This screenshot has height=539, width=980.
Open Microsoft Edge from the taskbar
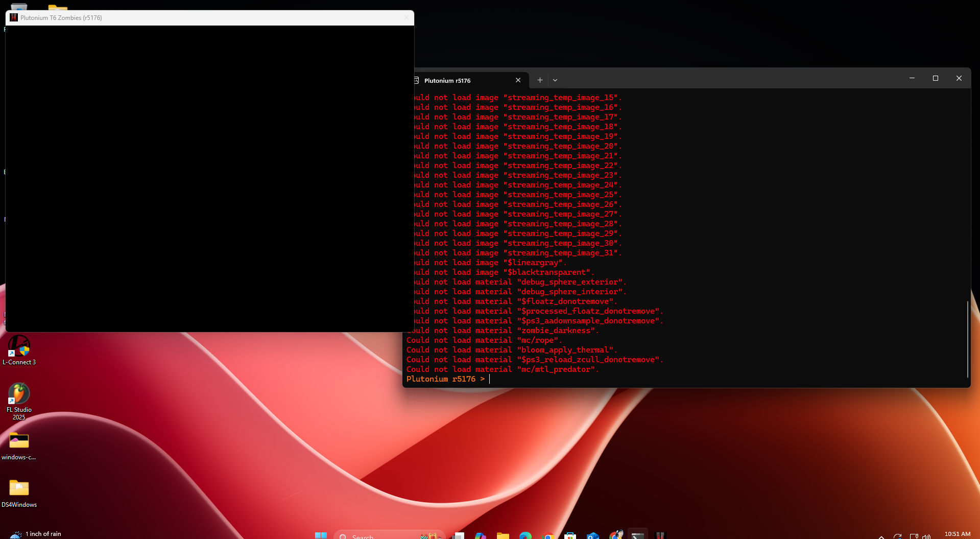click(525, 535)
